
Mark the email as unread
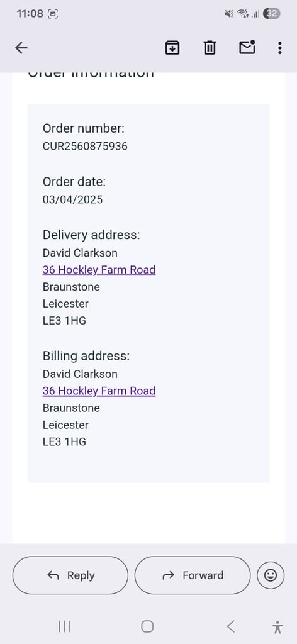tap(247, 48)
